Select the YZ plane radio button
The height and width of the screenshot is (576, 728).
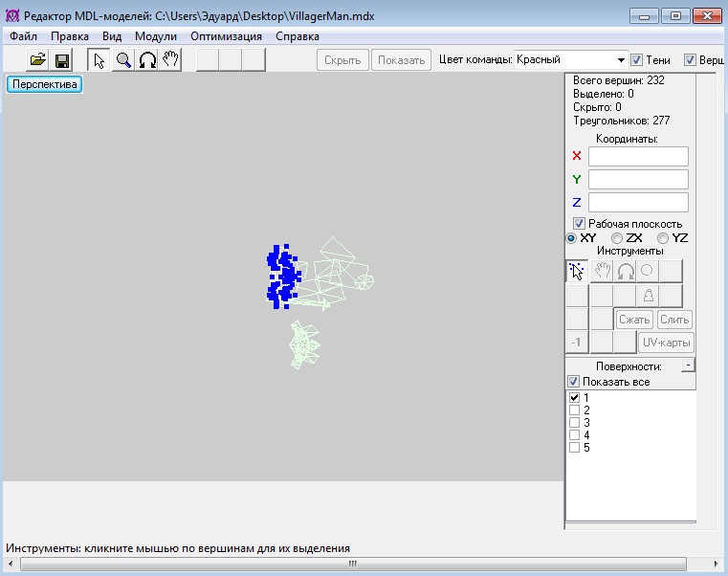[663, 238]
